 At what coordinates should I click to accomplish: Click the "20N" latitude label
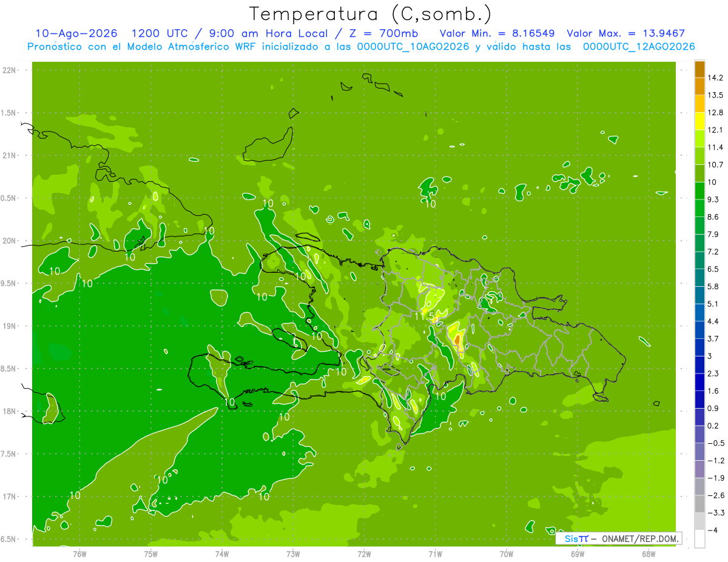tap(10, 241)
